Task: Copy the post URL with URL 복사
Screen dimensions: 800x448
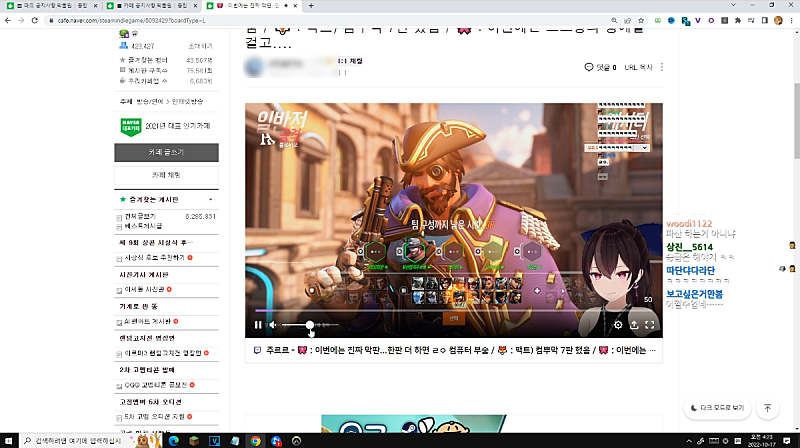Action: [638, 67]
